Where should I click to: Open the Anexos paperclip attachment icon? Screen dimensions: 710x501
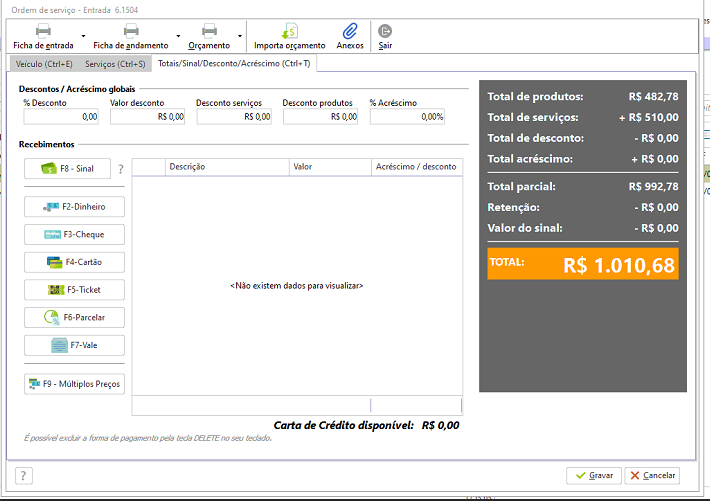pos(350,31)
